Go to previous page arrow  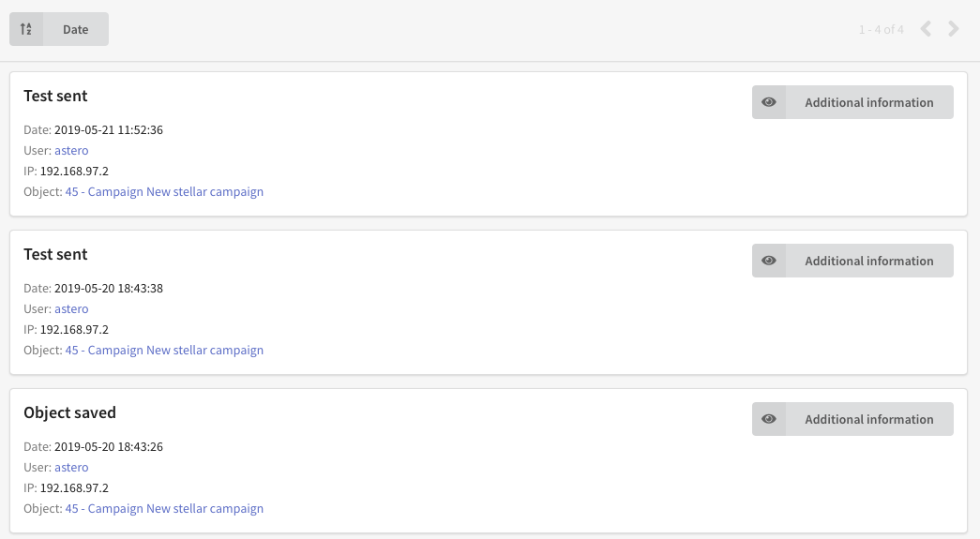[x=927, y=29]
